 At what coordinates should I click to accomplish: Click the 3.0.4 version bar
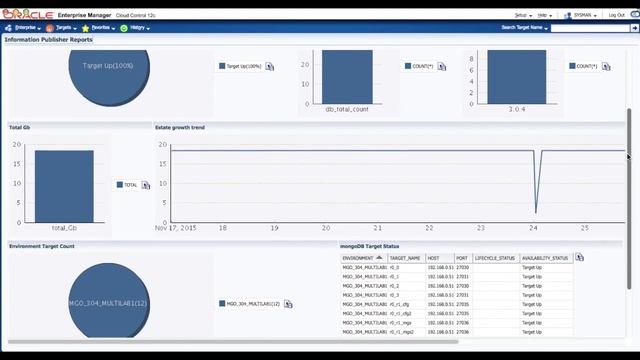pos(516,77)
